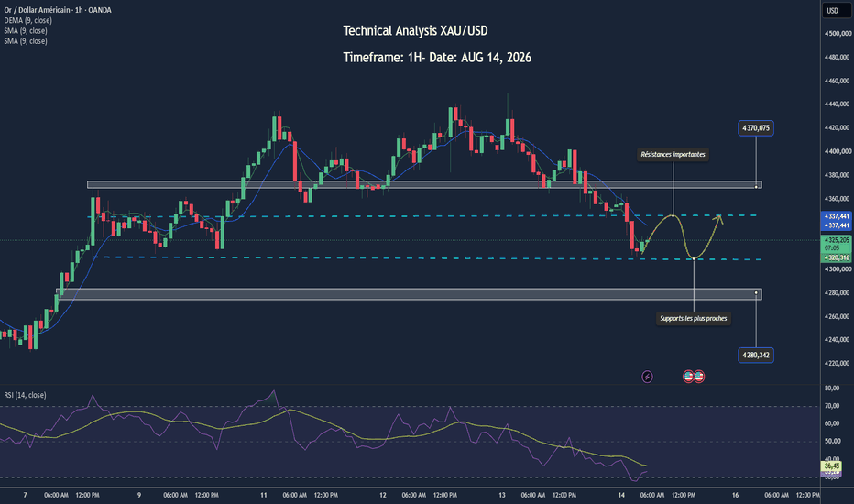Viewport: 854px width, 504px height.
Task: Click the date 13 on the time axis
Action: (x=502, y=495)
